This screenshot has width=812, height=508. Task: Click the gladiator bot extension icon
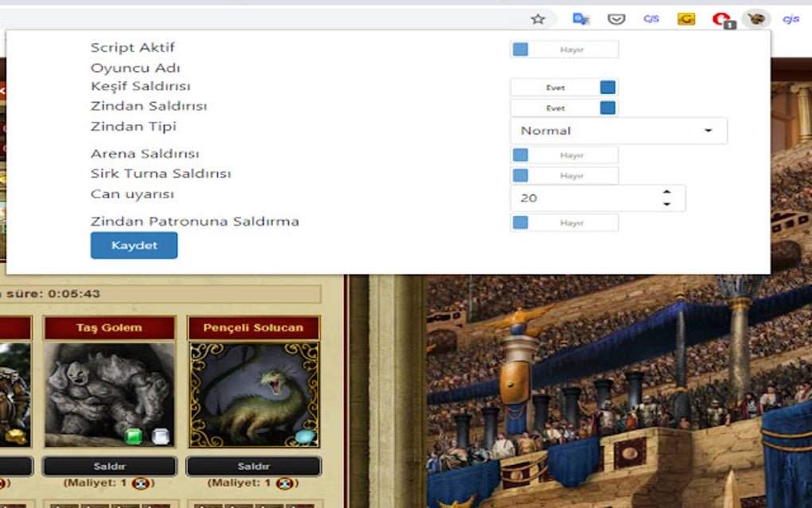tap(756, 19)
